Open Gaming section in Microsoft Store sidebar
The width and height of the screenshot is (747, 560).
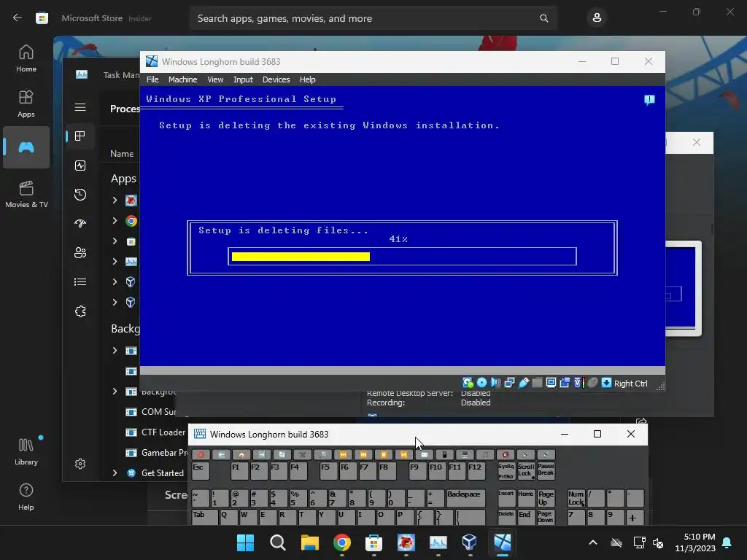click(26, 147)
